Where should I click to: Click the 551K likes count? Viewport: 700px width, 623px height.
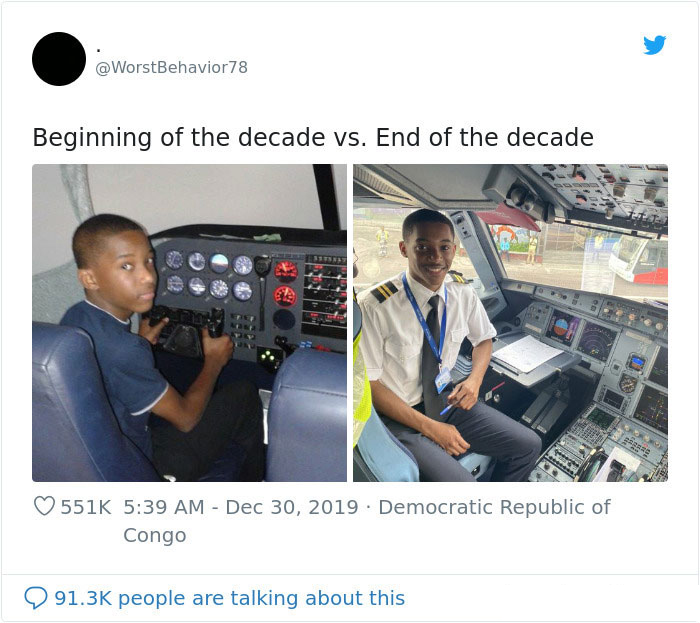pyautogui.click(x=86, y=507)
